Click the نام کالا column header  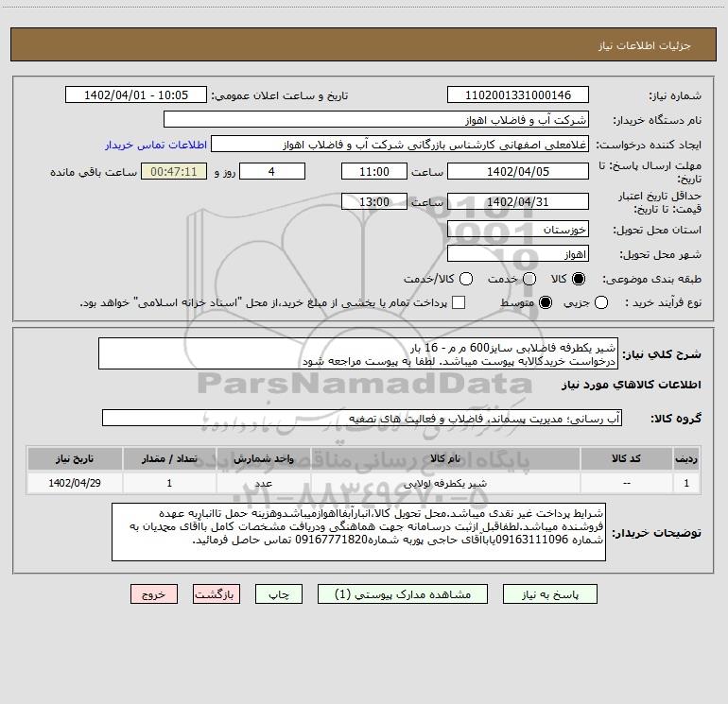coord(444,459)
